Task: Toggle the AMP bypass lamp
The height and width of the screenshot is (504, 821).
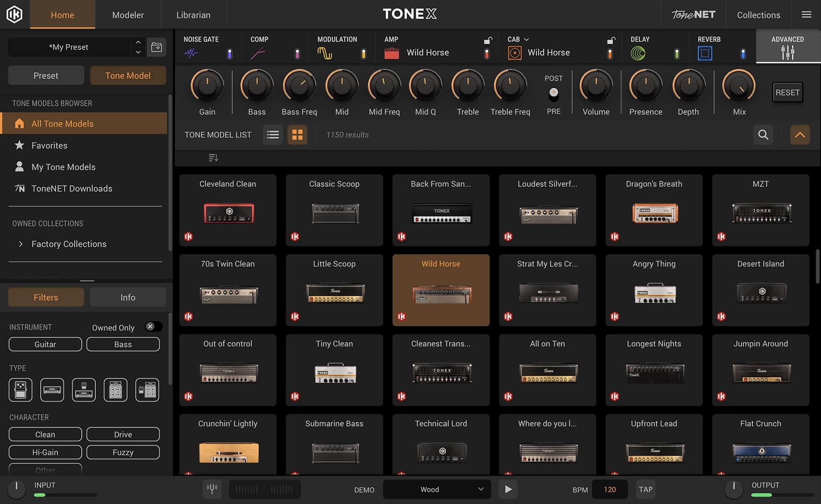Action: coord(486,53)
